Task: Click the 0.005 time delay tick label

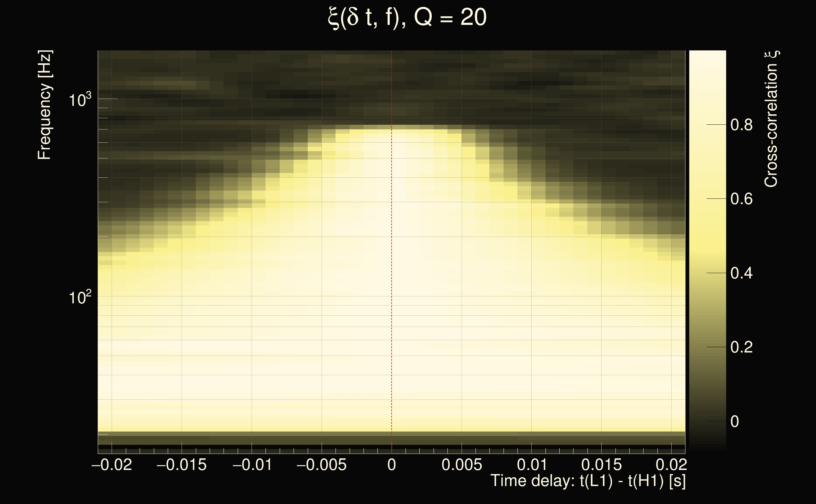Action: coord(462,465)
